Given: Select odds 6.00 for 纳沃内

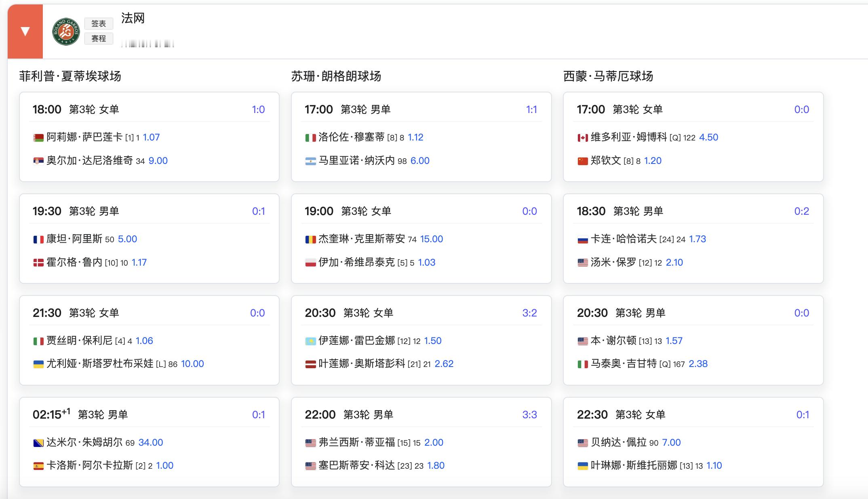Looking at the screenshot, I should (420, 161).
